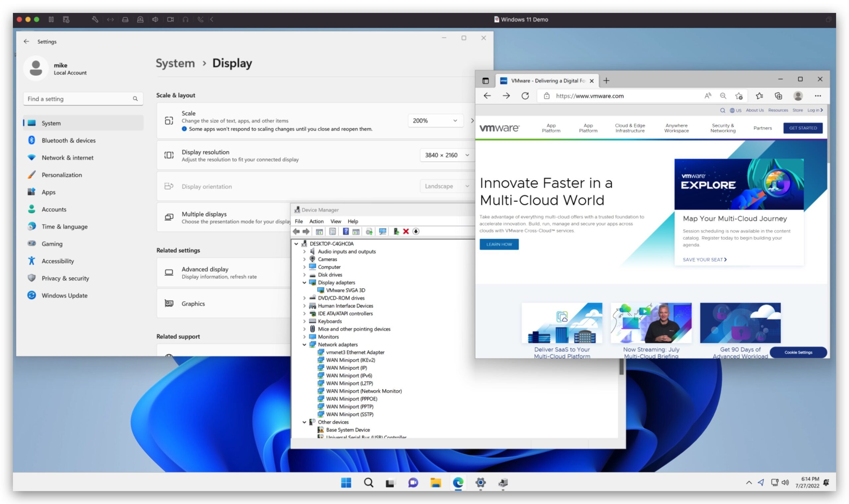849x504 pixels.
Task: Show hidden icons chevron in system tray
Action: click(749, 482)
